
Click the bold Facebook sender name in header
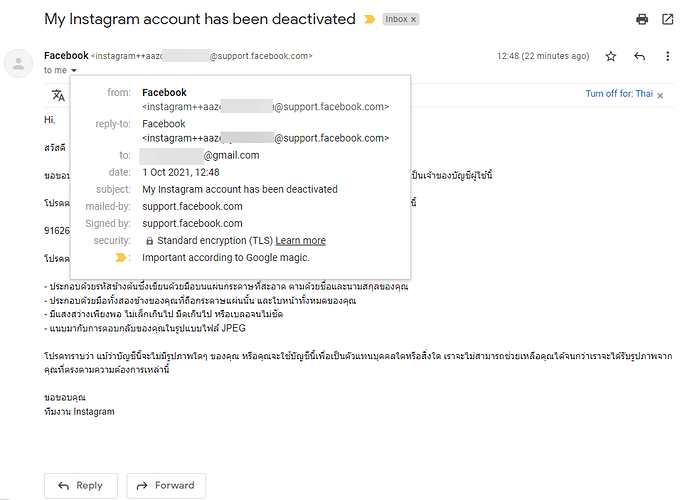click(x=66, y=56)
